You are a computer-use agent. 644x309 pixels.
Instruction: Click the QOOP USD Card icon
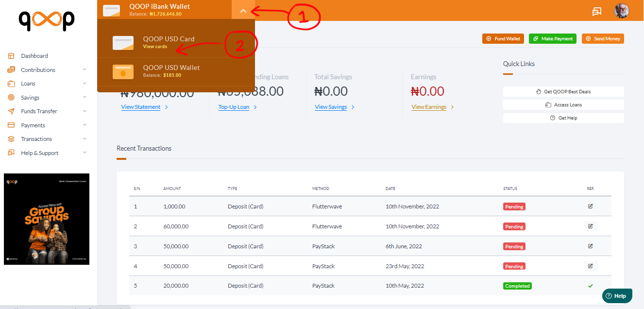pyautogui.click(x=123, y=43)
